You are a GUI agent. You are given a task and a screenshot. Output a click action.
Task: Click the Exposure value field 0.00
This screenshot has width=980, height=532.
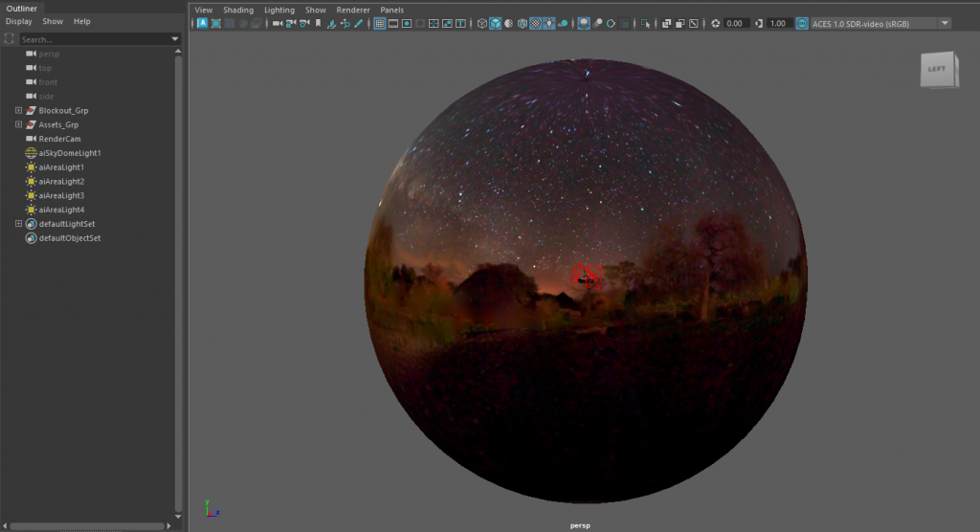coord(736,23)
